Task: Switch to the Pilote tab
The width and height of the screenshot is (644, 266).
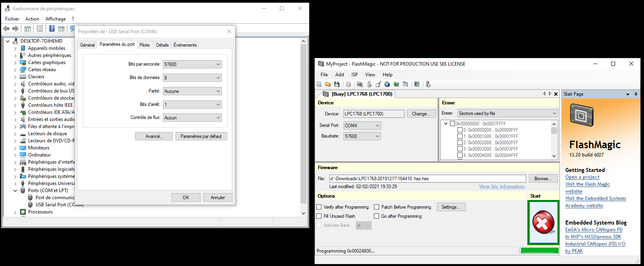Action: [145, 45]
